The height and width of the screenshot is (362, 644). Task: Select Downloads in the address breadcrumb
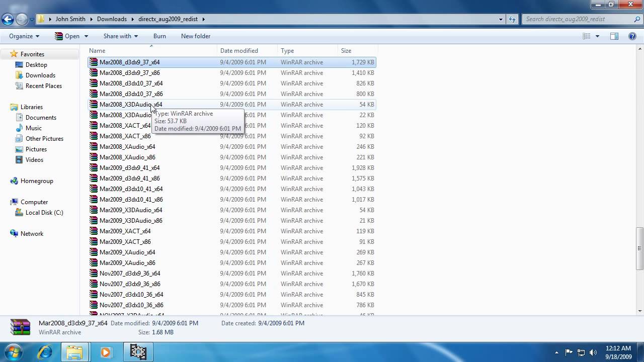tap(112, 19)
